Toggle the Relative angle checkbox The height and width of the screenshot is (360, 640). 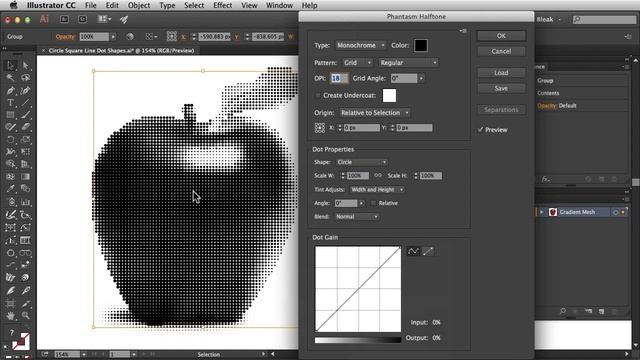373,203
